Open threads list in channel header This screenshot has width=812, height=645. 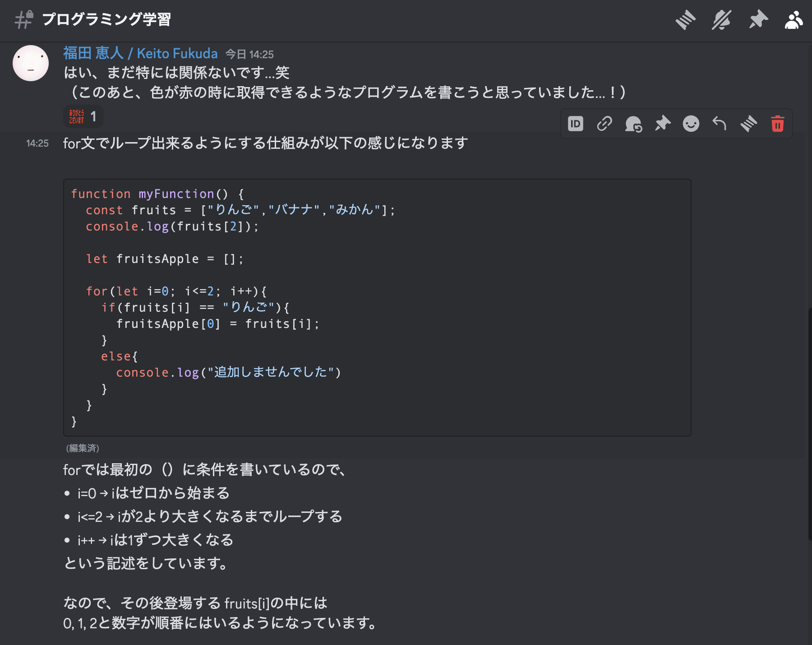[x=685, y=20]
